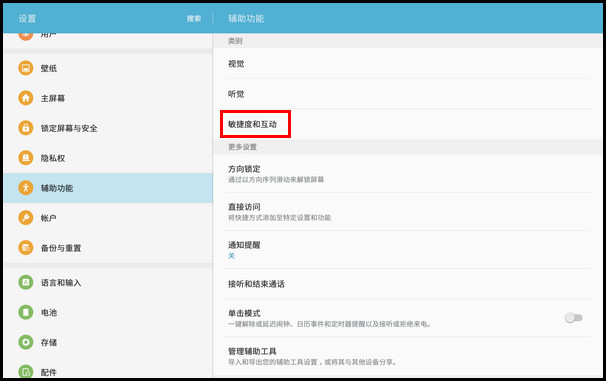Open 锁定屏幕与安全 settings
Viewport: 606px width, 381px height.
(x=108, y=128)
